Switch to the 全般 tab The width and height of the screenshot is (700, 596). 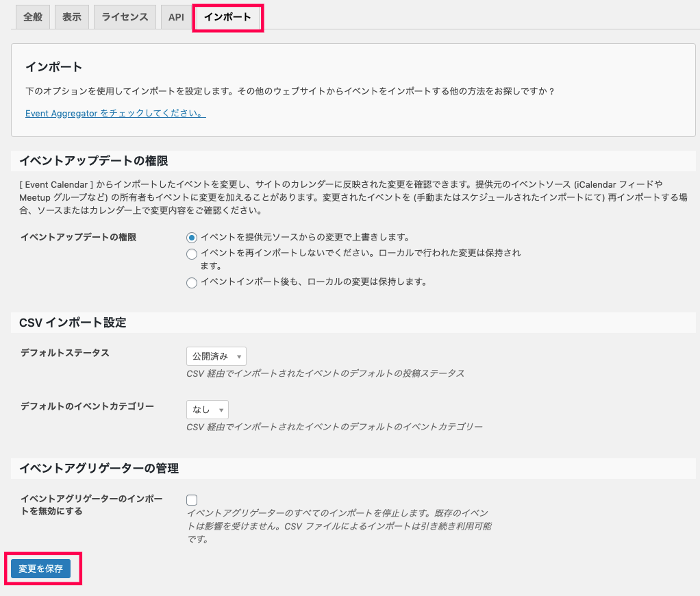pos(33,18)
